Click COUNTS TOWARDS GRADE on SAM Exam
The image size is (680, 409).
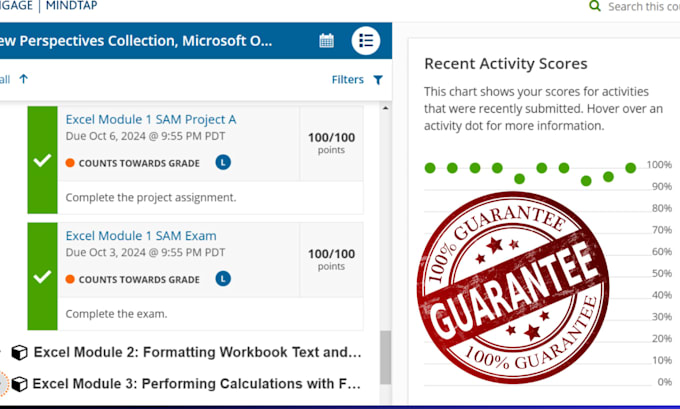[x=139, y=279]
